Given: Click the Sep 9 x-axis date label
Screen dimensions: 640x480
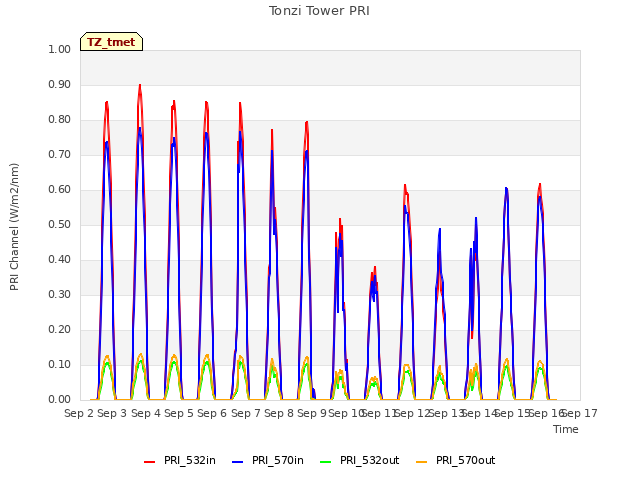Looking at the screenshot, I should click(x=312, y=413).
